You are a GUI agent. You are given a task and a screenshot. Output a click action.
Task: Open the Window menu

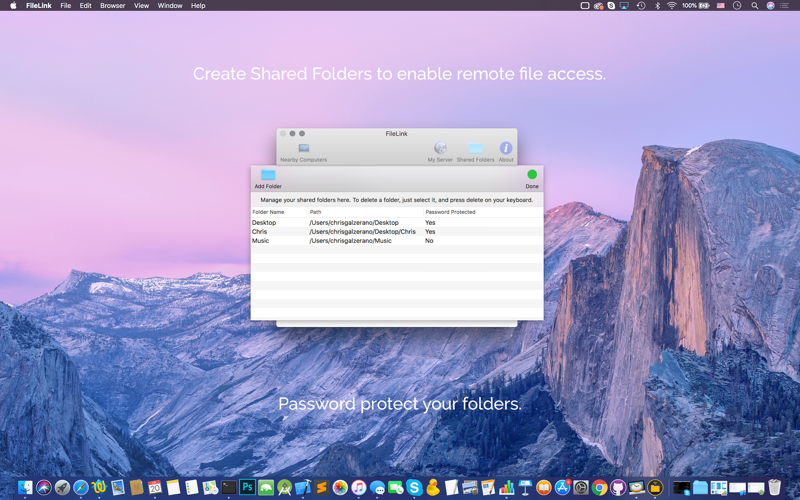click(170, 6)
